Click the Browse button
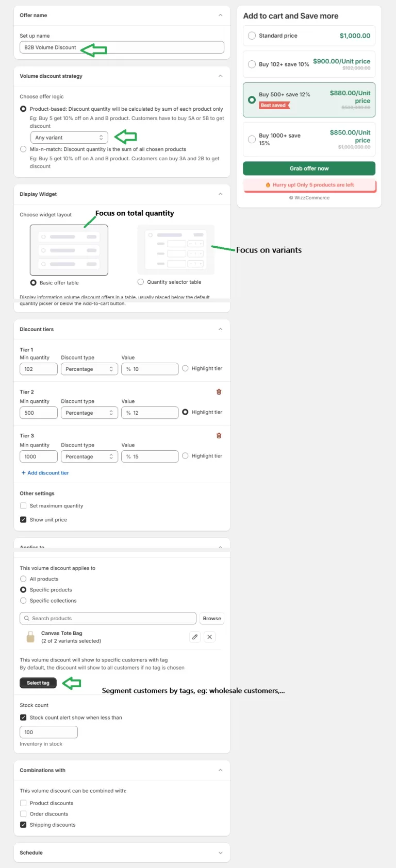396x868 pixels. point(212,619)
